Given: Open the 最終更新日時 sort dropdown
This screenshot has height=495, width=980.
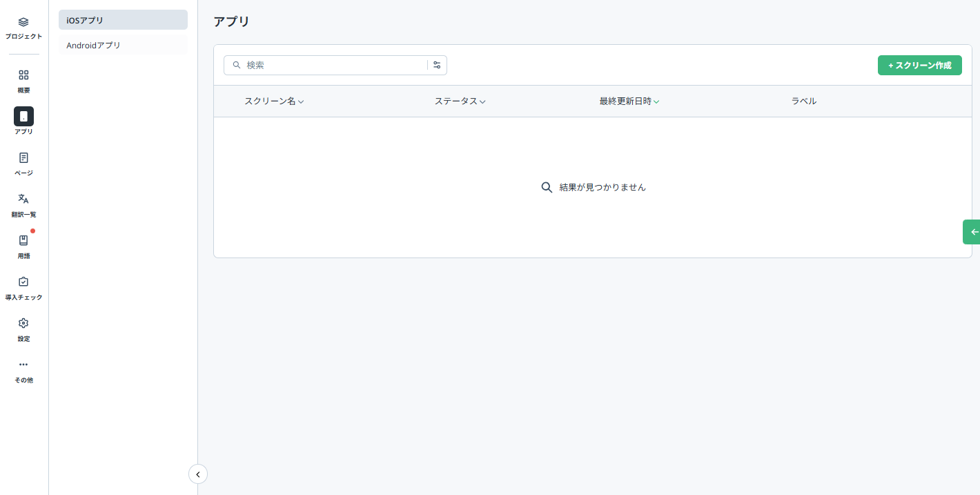Looking at the screenshot, I should click(x=656, y=101).
